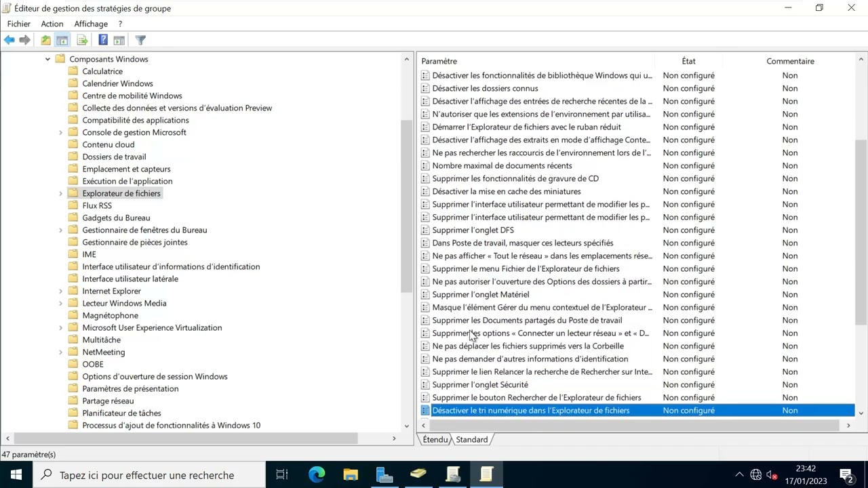Image resolution: width=868 pixels, height=488 pixels.
Task: Click the Back arrow in the toolbar
Action: pyautogui.click(x=9, y=40)
